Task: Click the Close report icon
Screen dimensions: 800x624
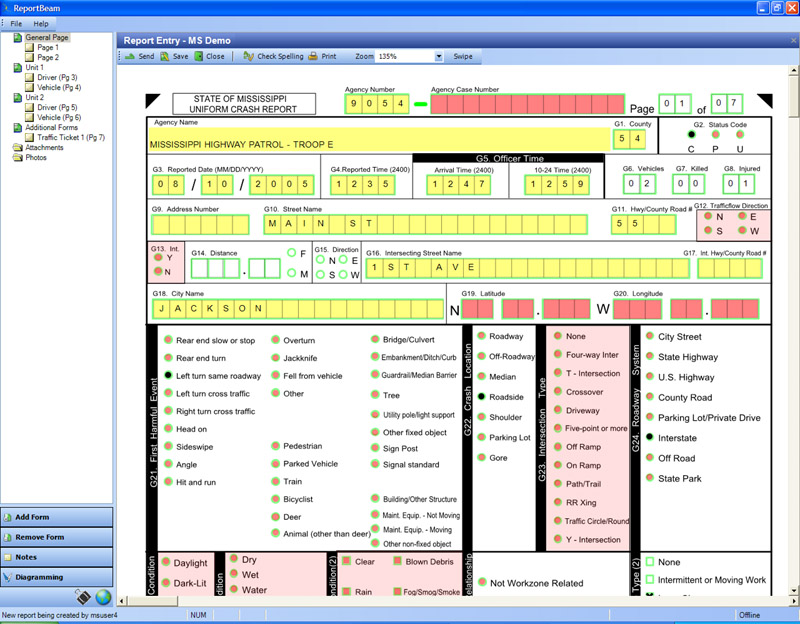Action: [198, 56]
